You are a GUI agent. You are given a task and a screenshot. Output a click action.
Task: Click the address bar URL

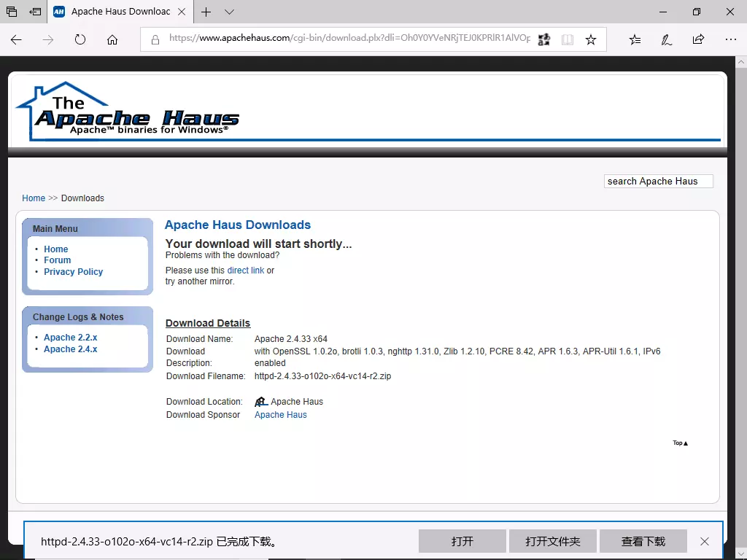(349, 38)
